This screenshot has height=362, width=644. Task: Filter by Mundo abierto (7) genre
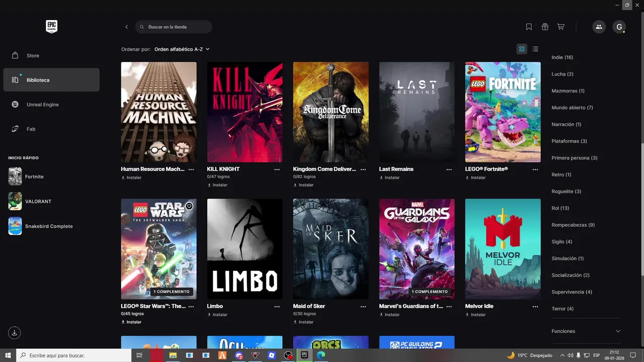click(572, 108)
